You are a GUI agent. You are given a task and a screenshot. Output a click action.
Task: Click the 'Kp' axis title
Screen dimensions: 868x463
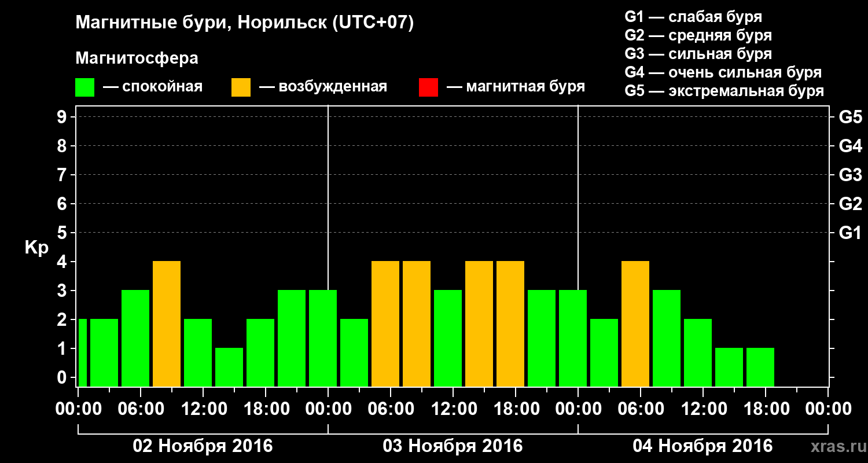[36, 248]
